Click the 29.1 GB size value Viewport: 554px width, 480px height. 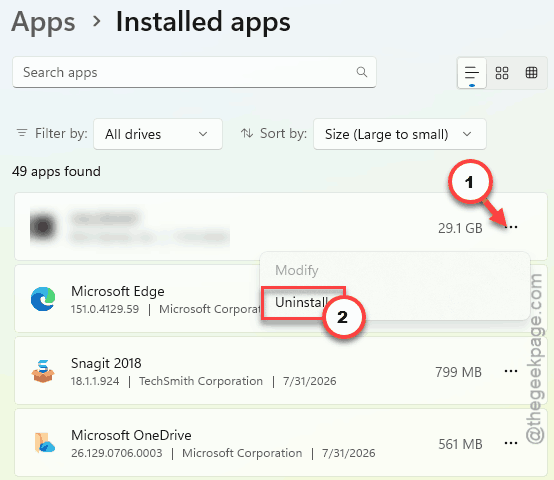460,228
